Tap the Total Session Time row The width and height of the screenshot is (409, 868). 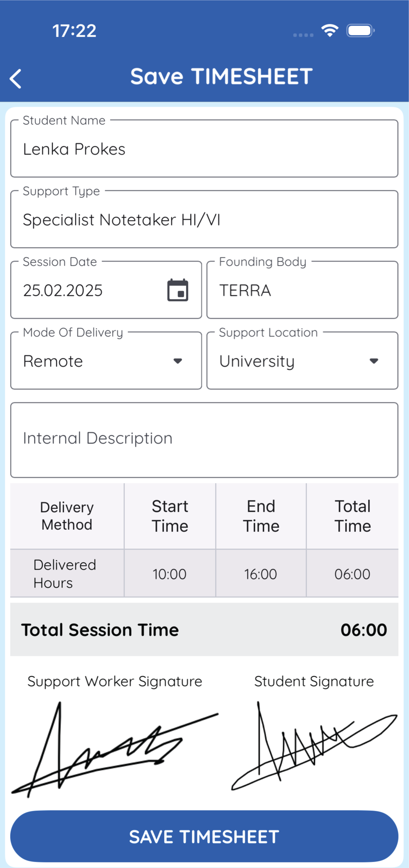pyautogui.click(x=204, y=630)
